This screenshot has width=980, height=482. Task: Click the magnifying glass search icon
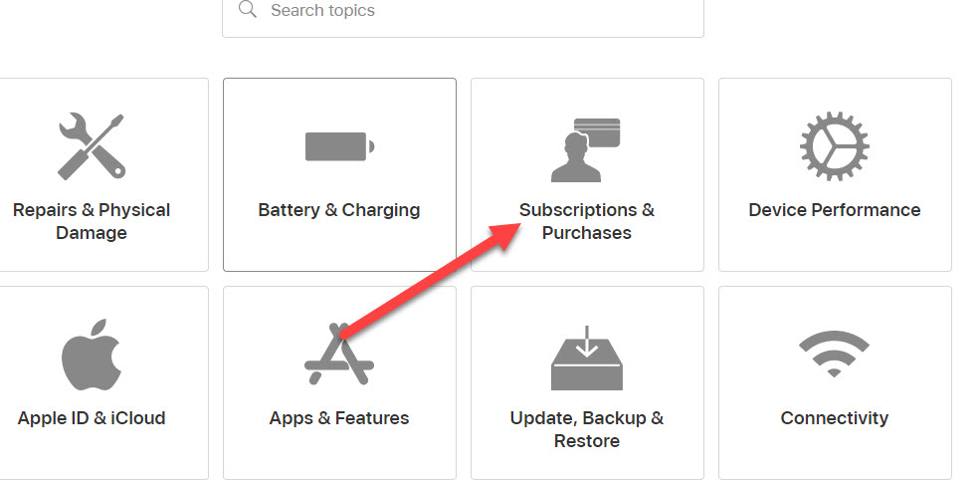pyautogui.click(x=248, y=9)
